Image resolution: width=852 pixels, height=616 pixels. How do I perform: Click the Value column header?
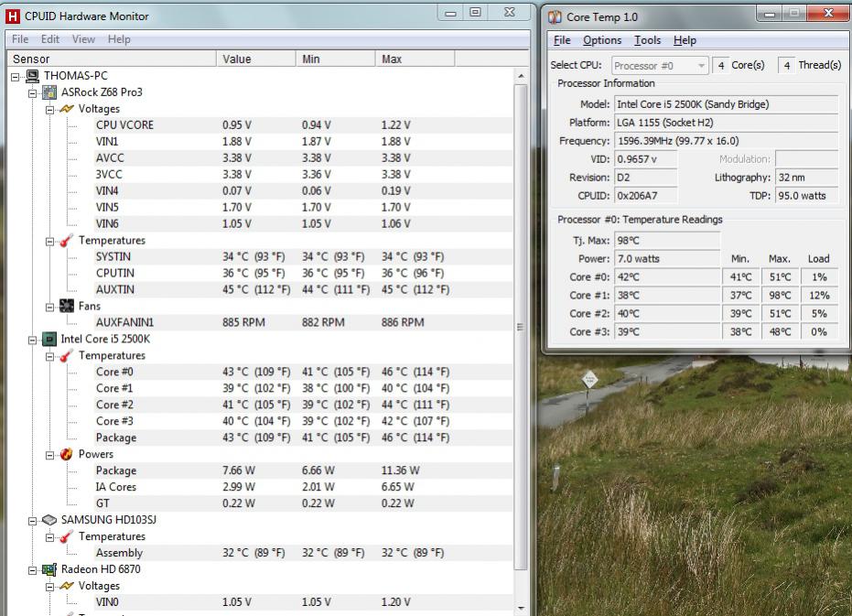(256, 59)
